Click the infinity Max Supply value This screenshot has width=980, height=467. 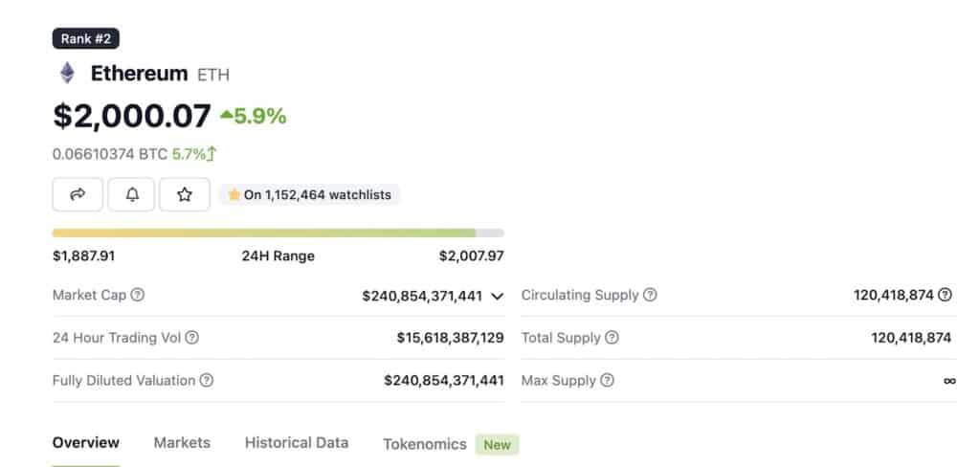click(x=949, y=380)
